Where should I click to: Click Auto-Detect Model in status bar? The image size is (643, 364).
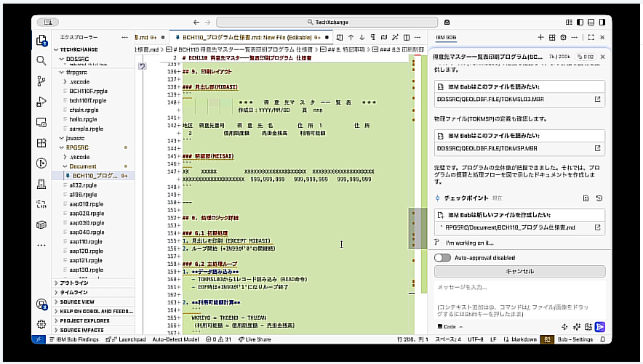click(175, 339)
